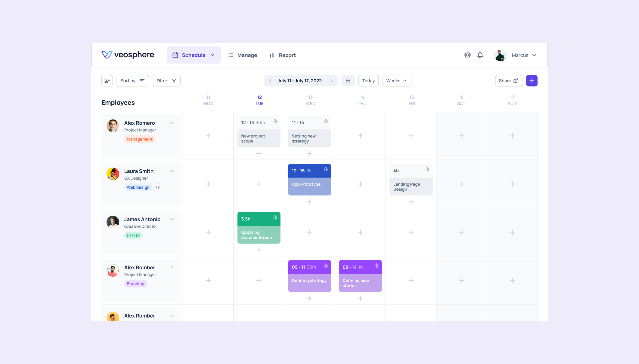The width and height of the screenshot is (639, 364).
Task: Click the notifications bell icon
Action: tap(480, 55)
